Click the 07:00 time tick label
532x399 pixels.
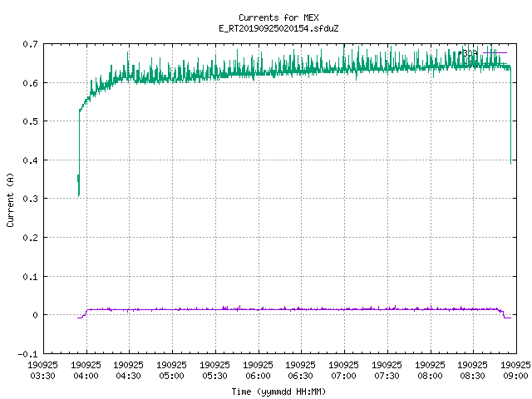(x=343, y=376)
